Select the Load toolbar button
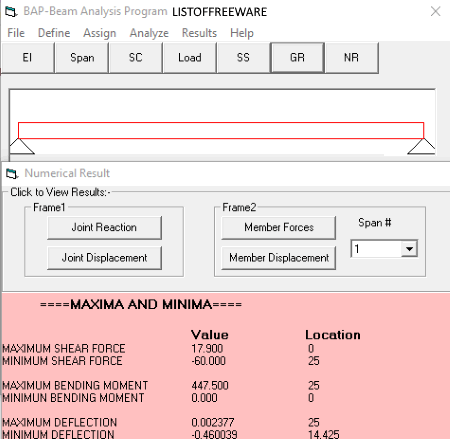Screen dimensions: 450x439 click(x=190, y=58)
